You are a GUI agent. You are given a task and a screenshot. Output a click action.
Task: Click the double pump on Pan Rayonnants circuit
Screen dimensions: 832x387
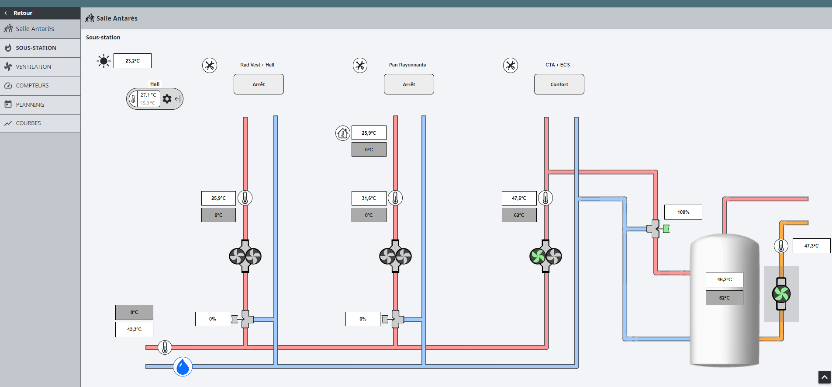click(395, 256)
